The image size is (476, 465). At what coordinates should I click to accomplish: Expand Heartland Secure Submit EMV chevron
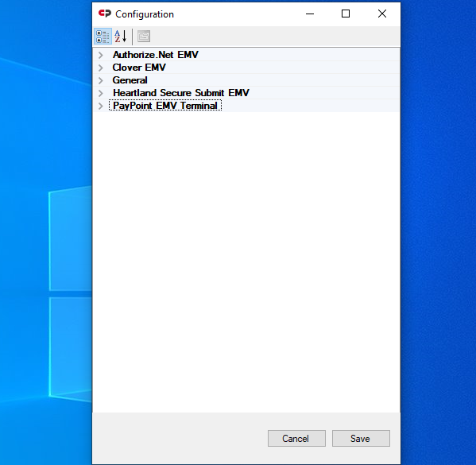pyautogui.click(x=101, y=93)
